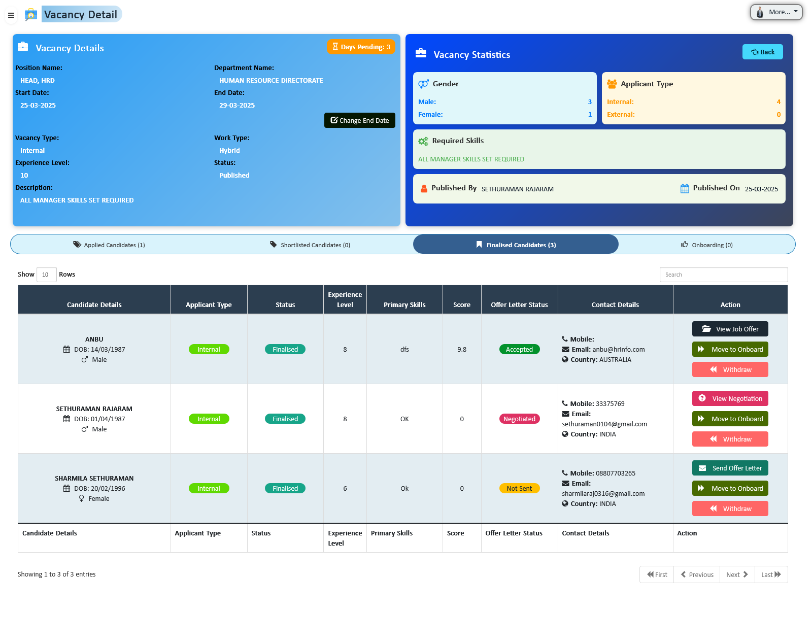Click the camera icon beside Vacancy Detail title

click(x=31, y=14)
